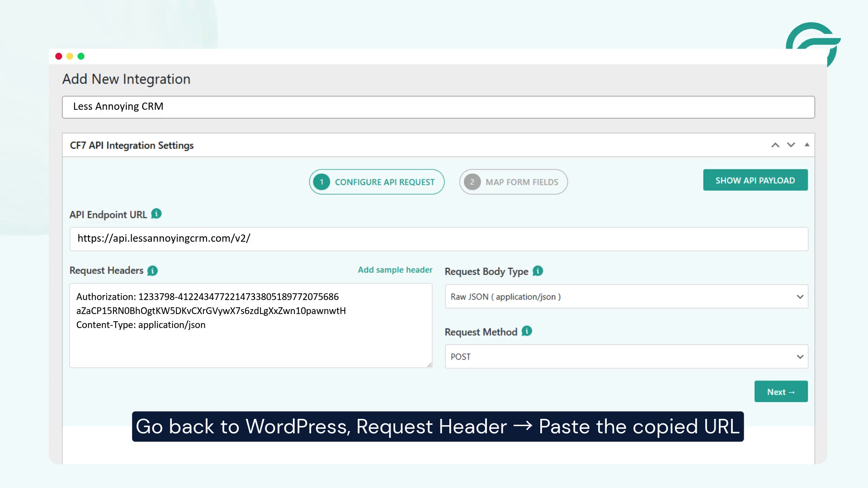
Task: Move settings panel down with chevron
Action: point(791,145)
